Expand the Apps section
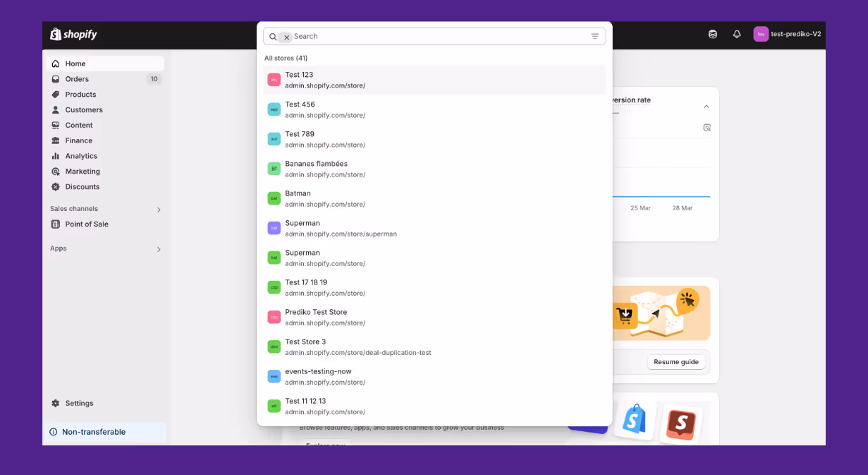 click(x=159, y=249)
